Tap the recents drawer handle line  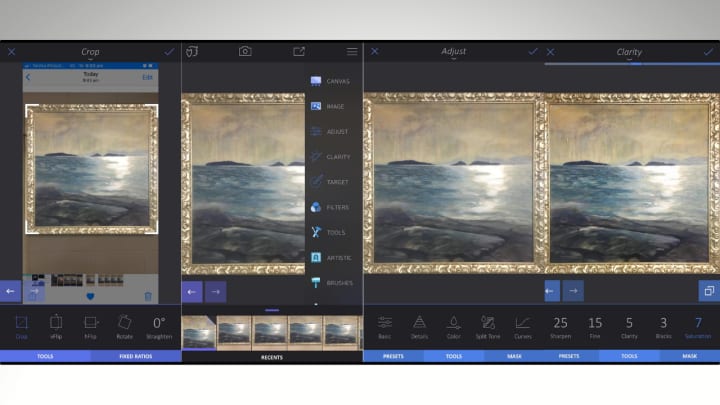click(272, 310)
